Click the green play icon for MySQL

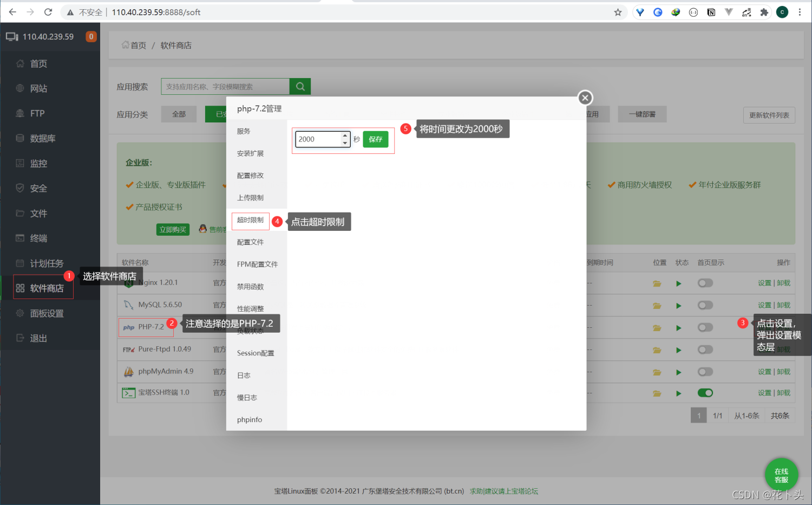(679, 305)
